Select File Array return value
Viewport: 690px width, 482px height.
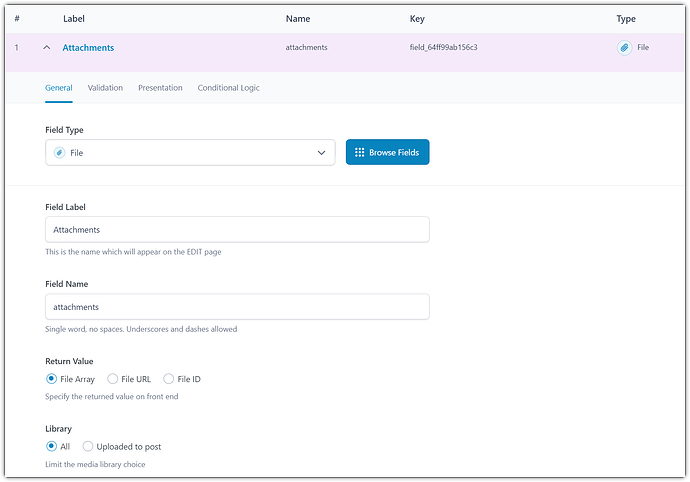click(52, 379)
